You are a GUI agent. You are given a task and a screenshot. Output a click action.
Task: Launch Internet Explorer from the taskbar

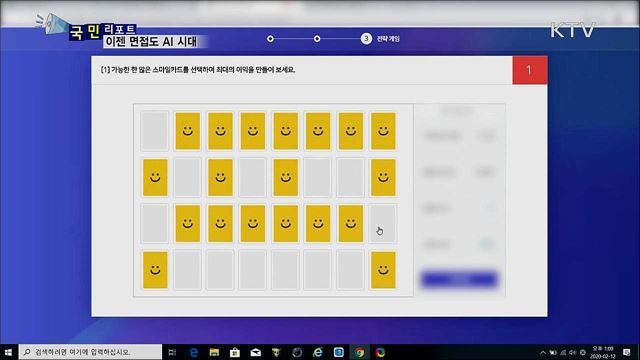point(318,352)
